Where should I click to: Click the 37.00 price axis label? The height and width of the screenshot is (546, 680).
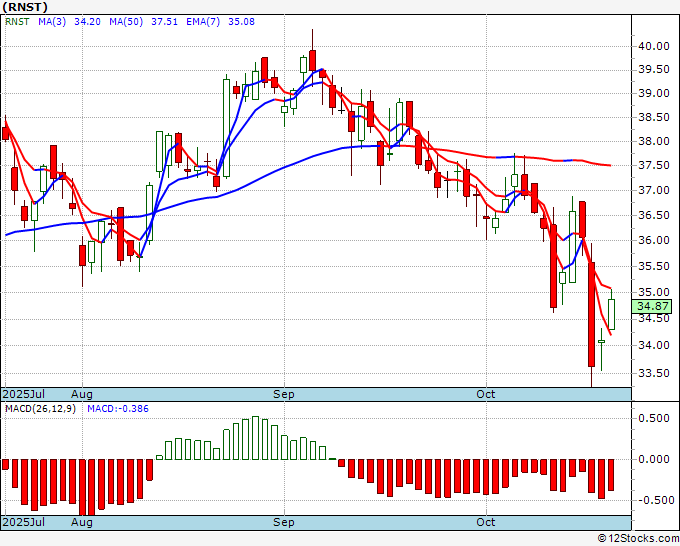(x=654, y=190)
